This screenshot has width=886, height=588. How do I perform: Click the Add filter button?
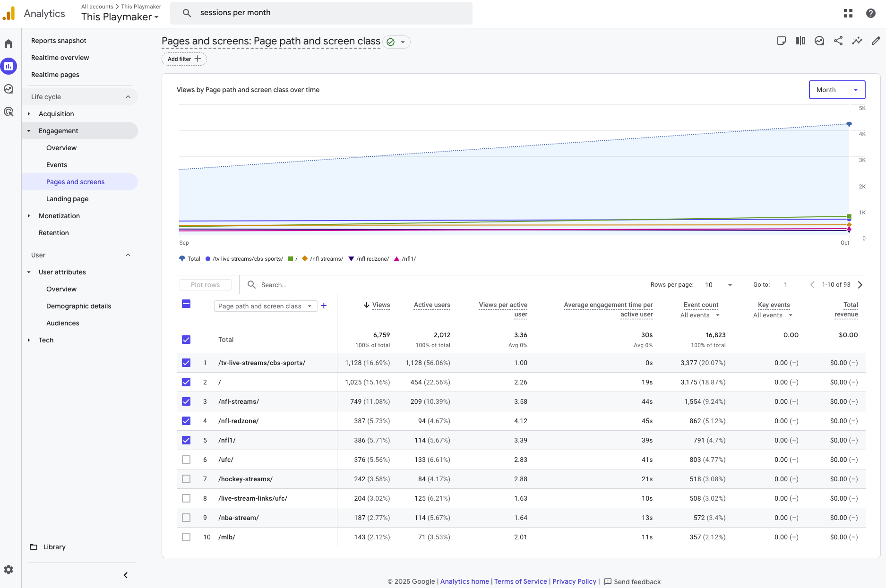click(x=184, y=59)
